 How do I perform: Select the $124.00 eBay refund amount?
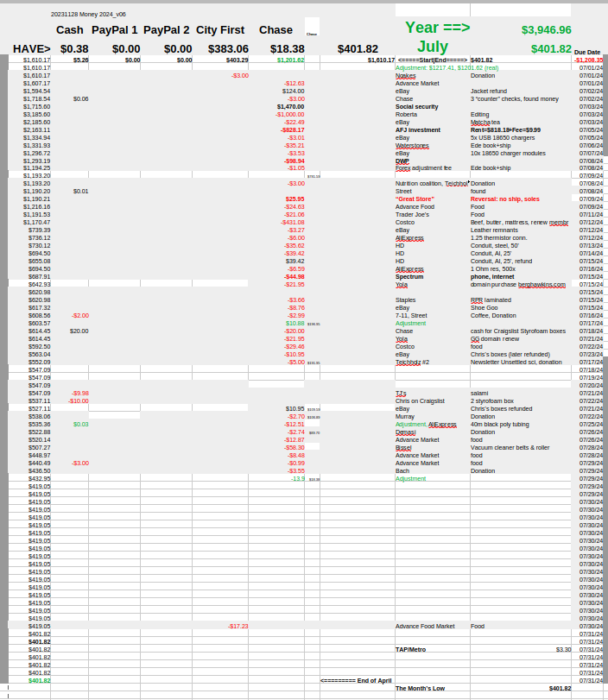click(x=293, y=91)
